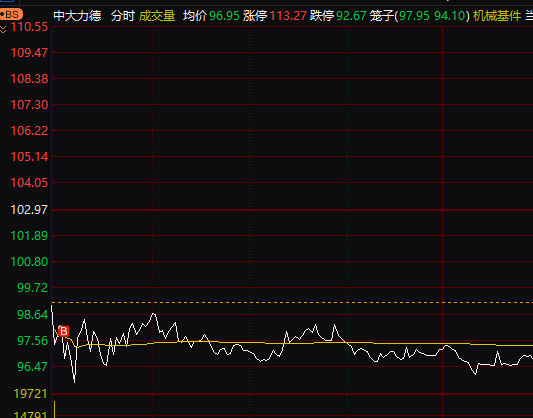Click the 成交量 volume label
Image resolution: width=533 pixels, height=418 pixels.
pyautogui.click(x=157, y=16)
